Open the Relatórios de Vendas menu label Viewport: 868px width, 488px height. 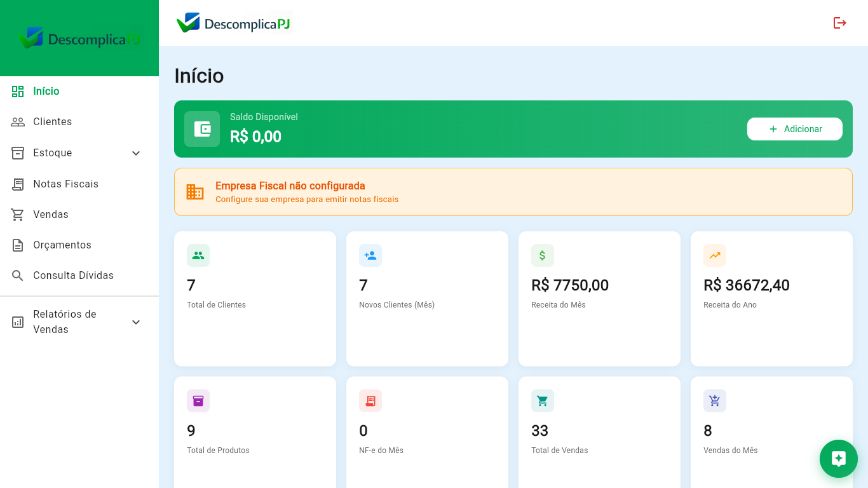click(65, 322)
